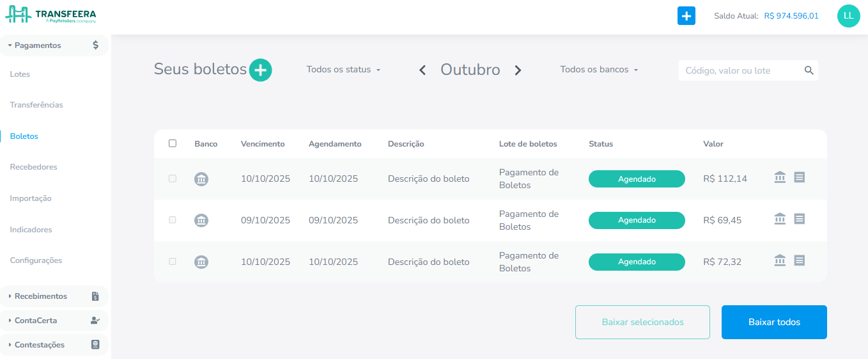Click the blue plus icon in top header

(686, 16)
